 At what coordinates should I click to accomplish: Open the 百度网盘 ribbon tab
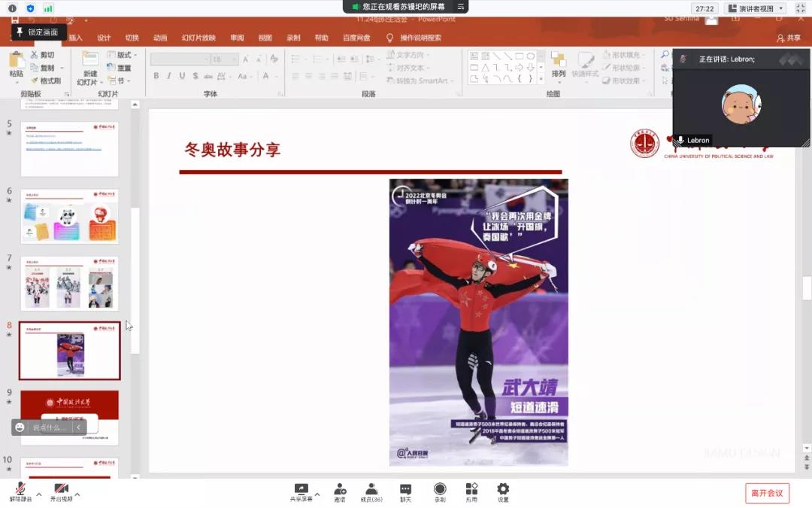[356, 38]
